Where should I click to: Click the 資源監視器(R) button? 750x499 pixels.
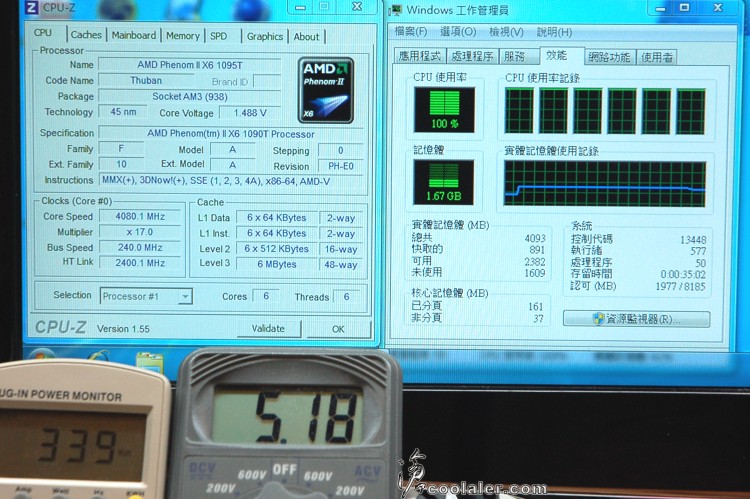pos(636,319)
